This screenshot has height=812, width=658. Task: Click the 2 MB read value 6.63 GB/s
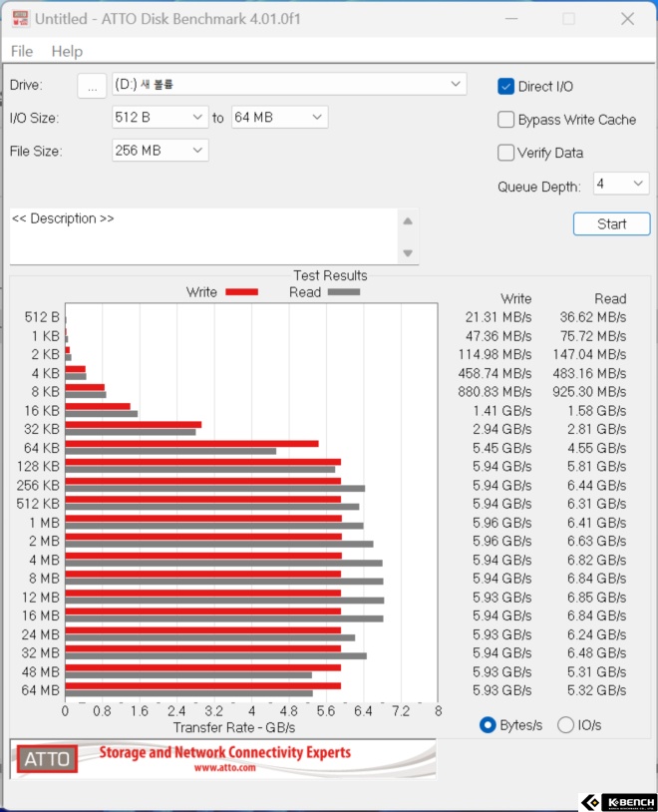(x=596, y=541)
